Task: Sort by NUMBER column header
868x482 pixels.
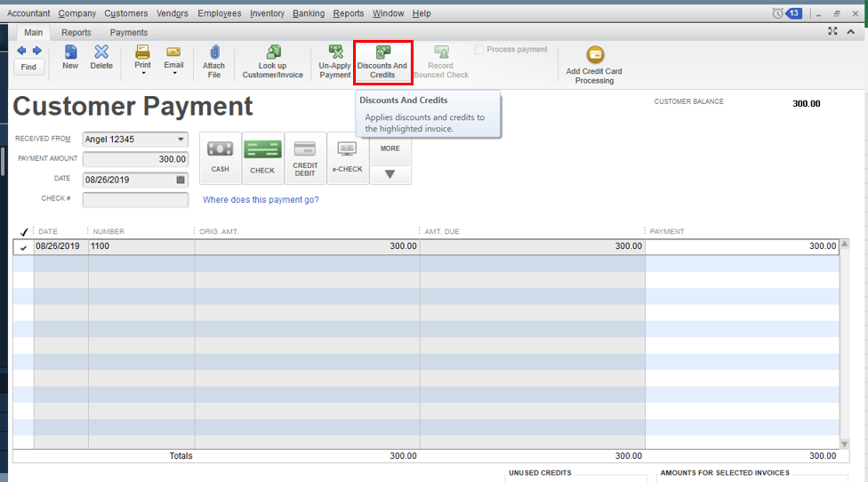Action: (108, 232)
